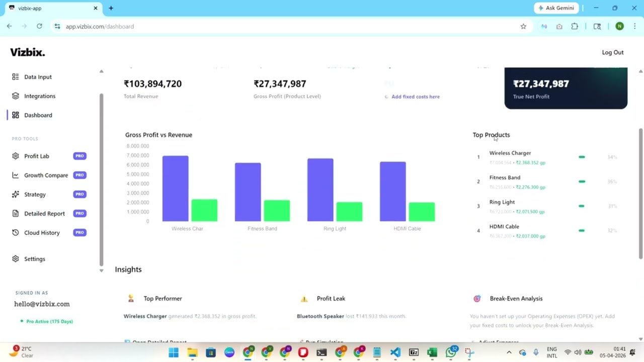Image resolution: width=644 pixels, height=362 pixels.
Task: Click the sidebar vertical scrollbar
Action: [x=101, y=178]
